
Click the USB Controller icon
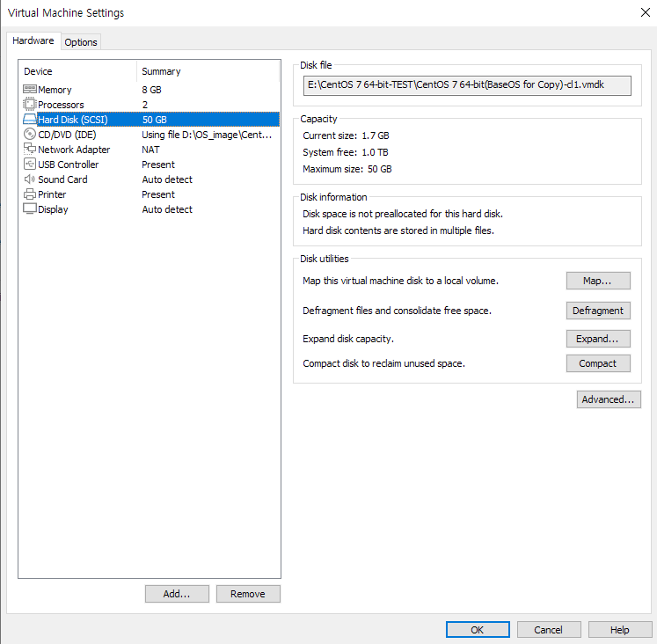pyautogui.click(x=29, y=164)
